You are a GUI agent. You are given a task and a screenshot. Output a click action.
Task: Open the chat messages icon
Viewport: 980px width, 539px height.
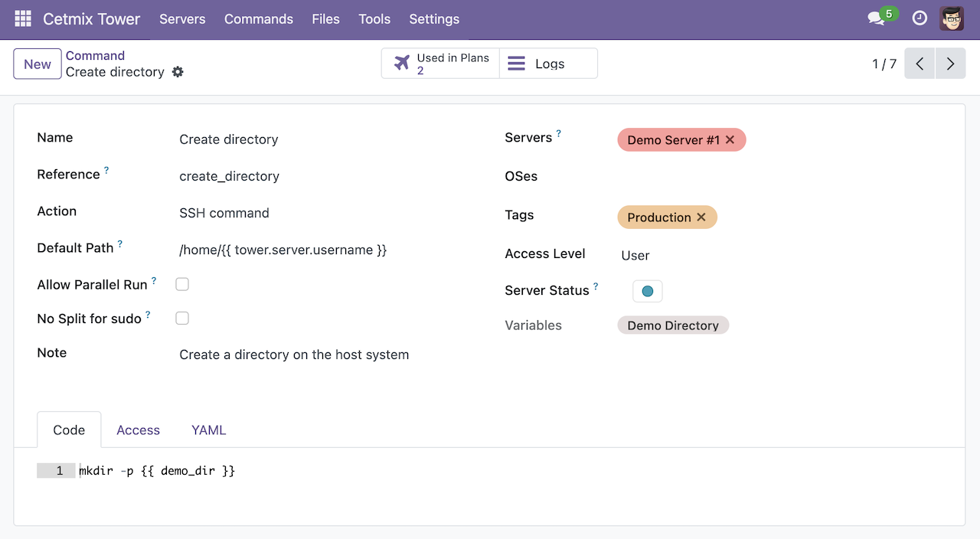[x=876, y=19]
